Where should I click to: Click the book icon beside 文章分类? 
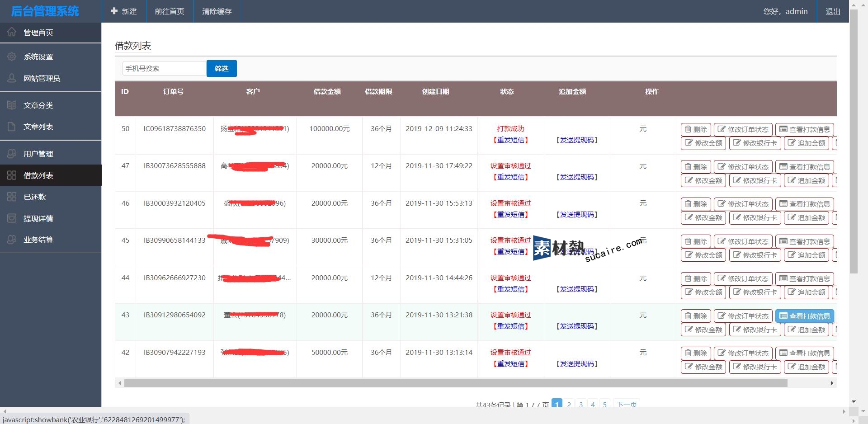click(x=12, y=105)
